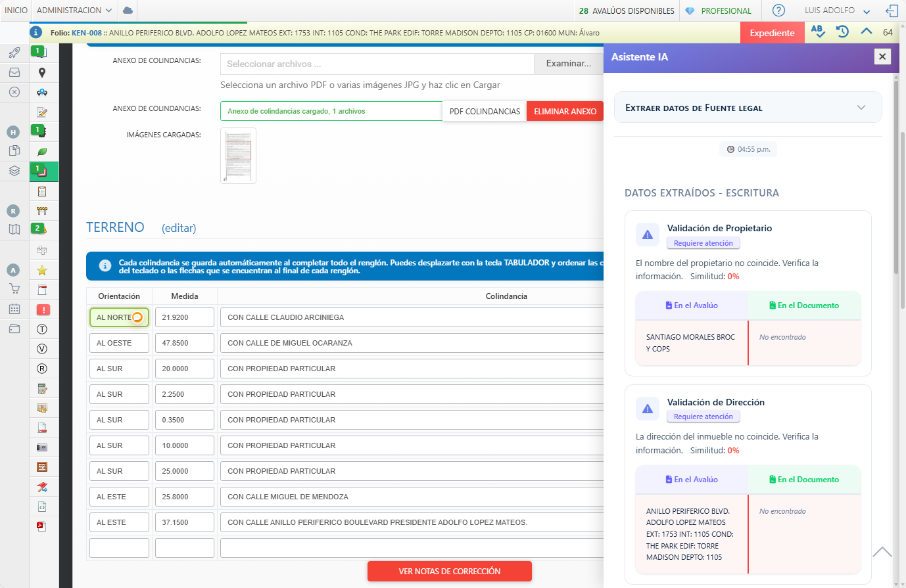Click the rocket icon in left sidebar
This screenshot has height=588, width=906.
point(14,53)
